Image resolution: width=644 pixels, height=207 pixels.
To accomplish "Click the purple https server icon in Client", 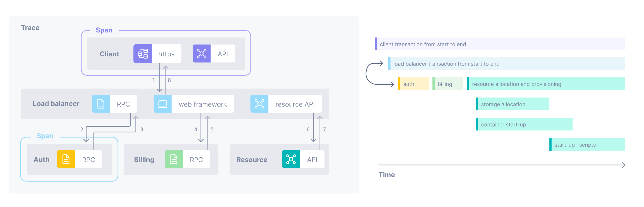I will [x=142, y=54].
